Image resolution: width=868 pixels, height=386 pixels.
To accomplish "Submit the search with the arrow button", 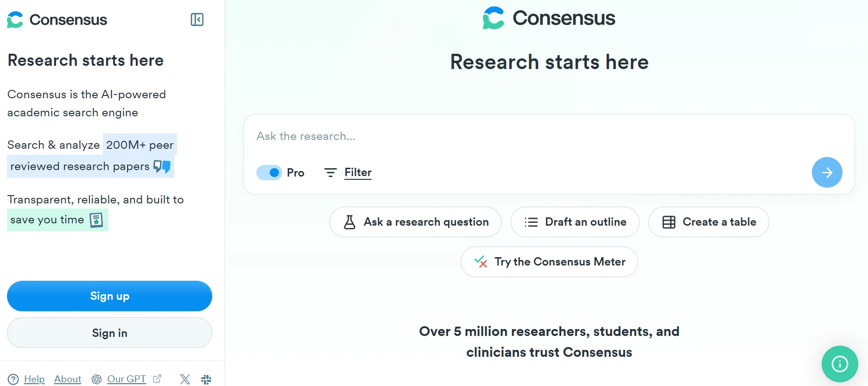I will pos(827,172).
